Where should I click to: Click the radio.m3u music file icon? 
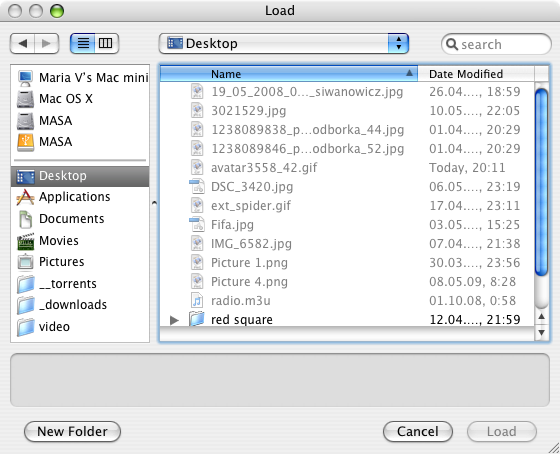197,300
